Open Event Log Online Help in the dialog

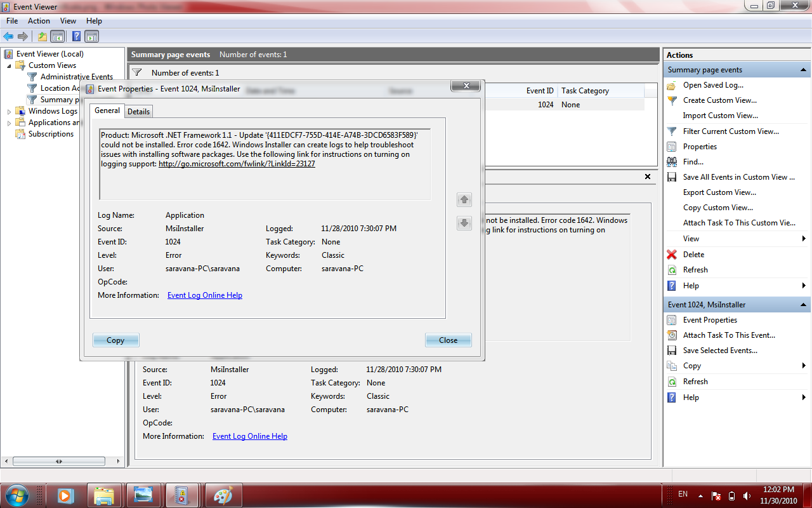pyautogui.click(x=205, y=295)
